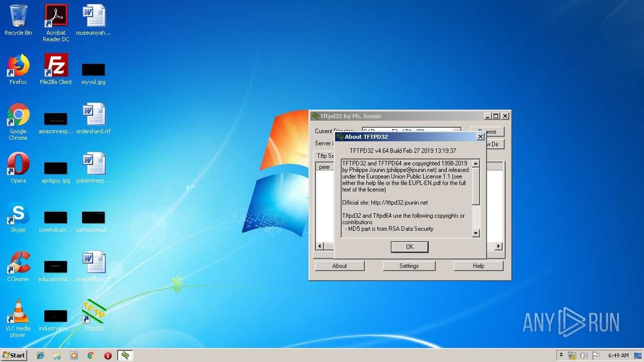Click the MD5 RSA Data Security line
This screenshot has width=644, height=362.
click(x=389, y=229)
